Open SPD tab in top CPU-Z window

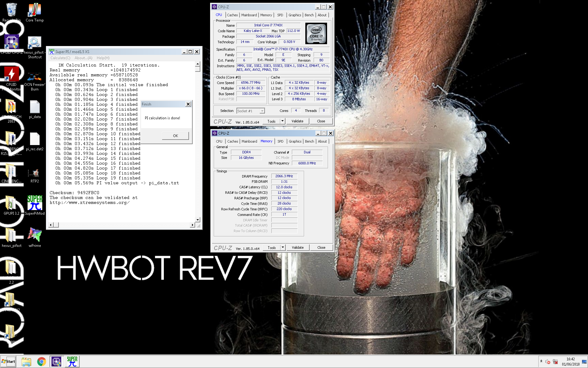coord(280,15)
